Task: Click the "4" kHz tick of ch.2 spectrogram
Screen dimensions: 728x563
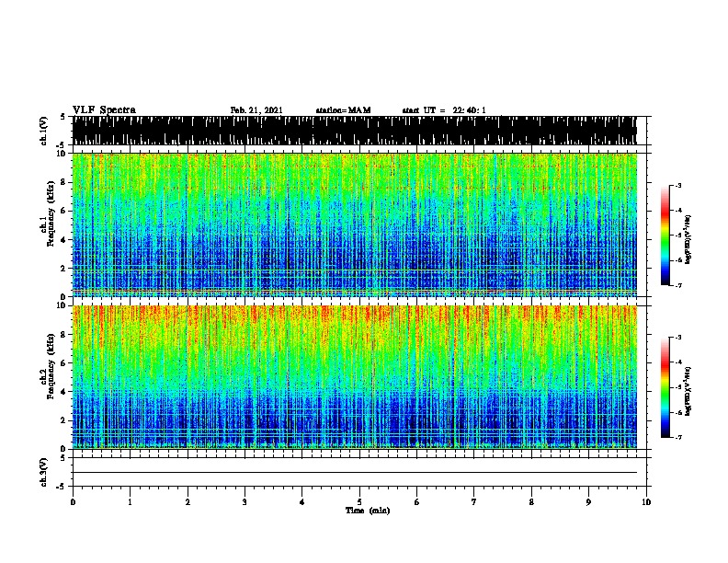Action: click(x=63, y=392)
